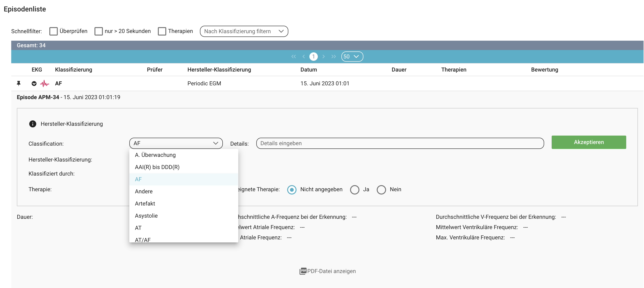Go to previous page with the left arrow
The image size is (644, 288).
[304, 57]
